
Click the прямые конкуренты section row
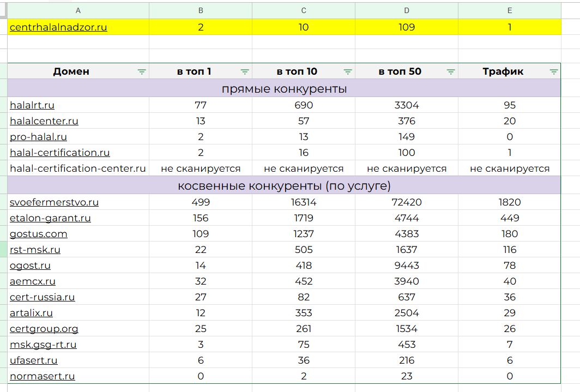tap(284, 89)
